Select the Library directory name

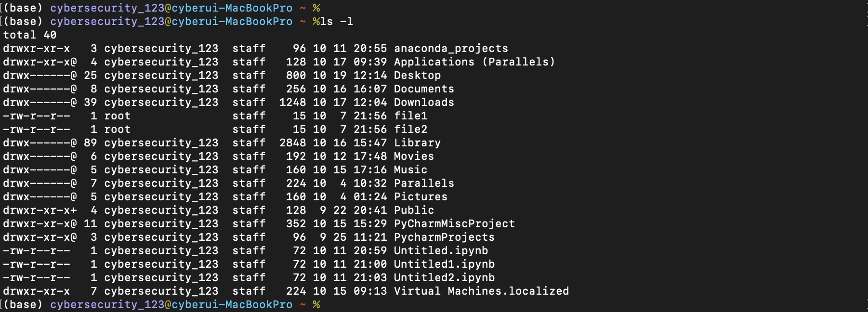tap(417, 143)
